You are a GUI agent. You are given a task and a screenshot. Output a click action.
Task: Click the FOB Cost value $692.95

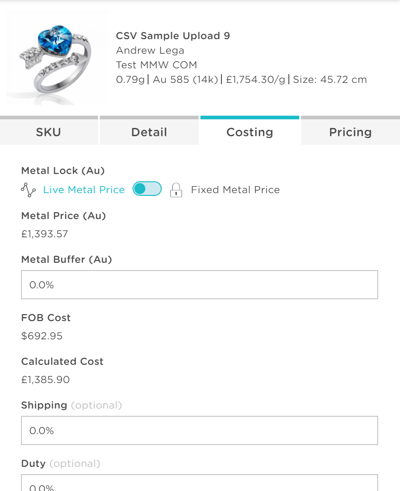tap(42, 336)
